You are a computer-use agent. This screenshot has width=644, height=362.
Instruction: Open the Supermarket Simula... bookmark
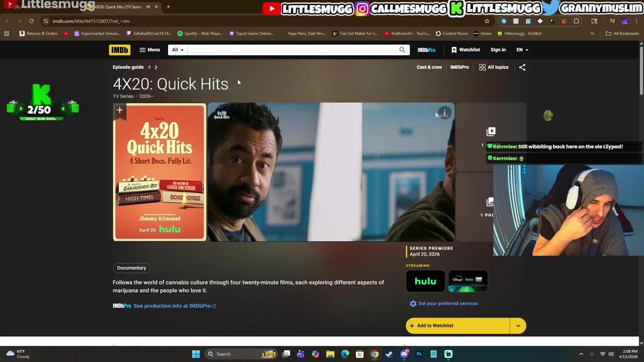coord(97,33)
